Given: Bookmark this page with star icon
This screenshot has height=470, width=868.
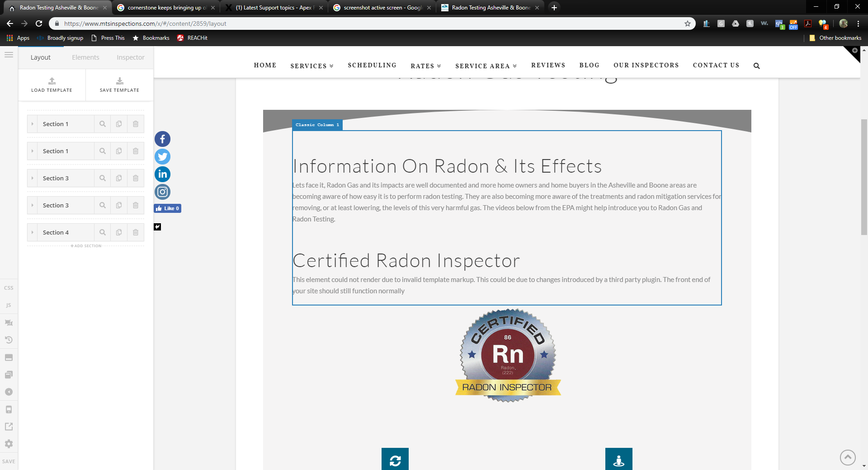Looking at the screenshot, I should [x=687, y=23].
